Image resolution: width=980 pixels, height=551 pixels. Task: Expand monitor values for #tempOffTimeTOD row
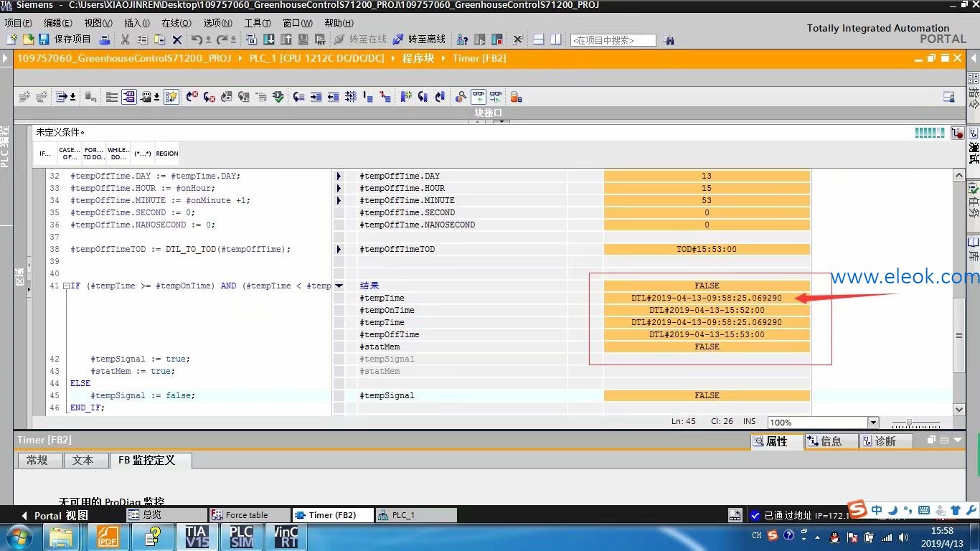coord(339,250)
